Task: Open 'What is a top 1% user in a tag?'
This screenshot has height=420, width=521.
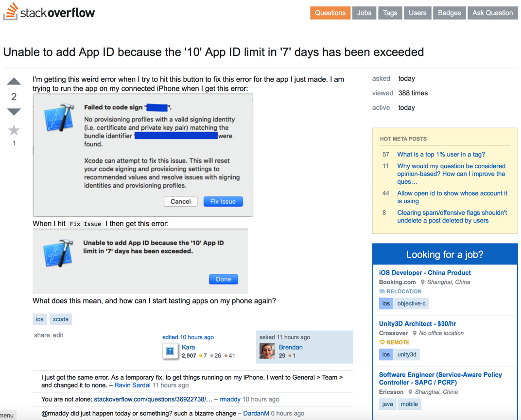Action: (x=441, y=154)
